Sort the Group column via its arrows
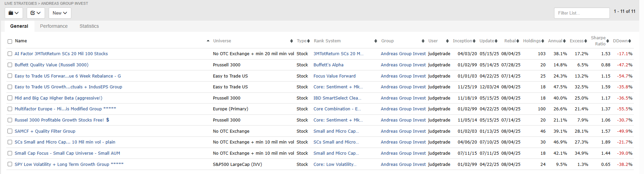 (423, 41)
